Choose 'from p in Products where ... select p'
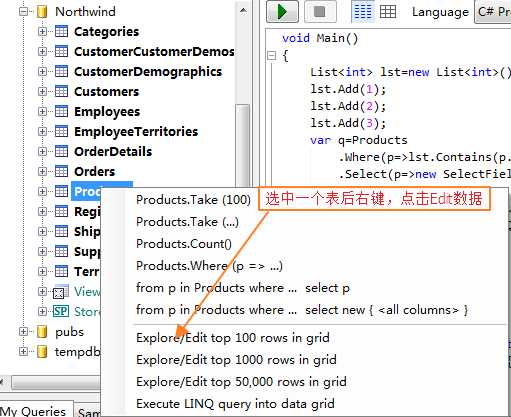The width and height of the screenshot is (511, 417). [243, 288]
